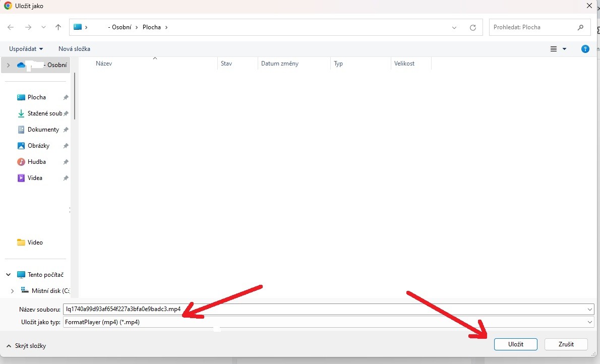Click the search magnifier icon

pos(580,27)
